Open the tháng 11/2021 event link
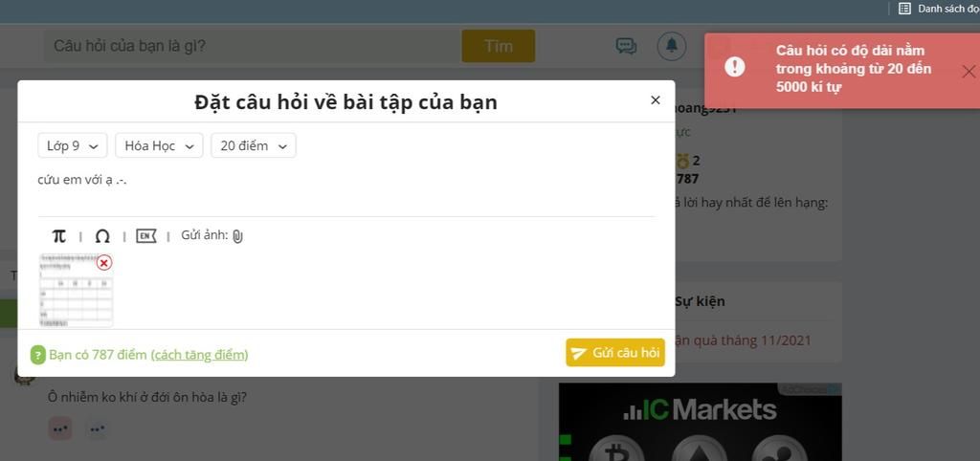 743,340
